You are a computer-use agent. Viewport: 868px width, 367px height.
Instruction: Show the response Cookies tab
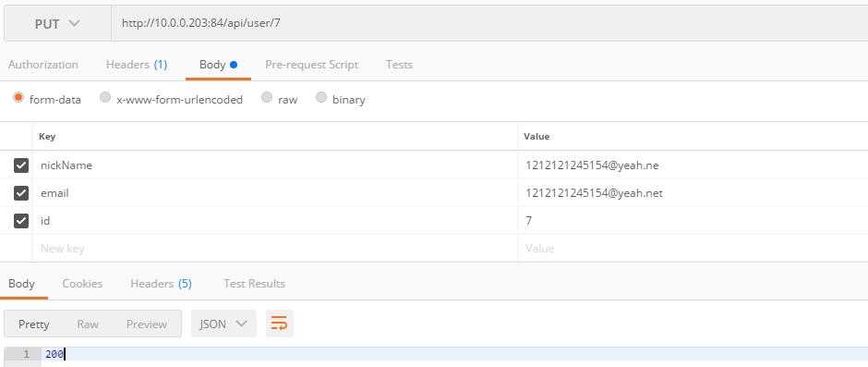point(82,283)
